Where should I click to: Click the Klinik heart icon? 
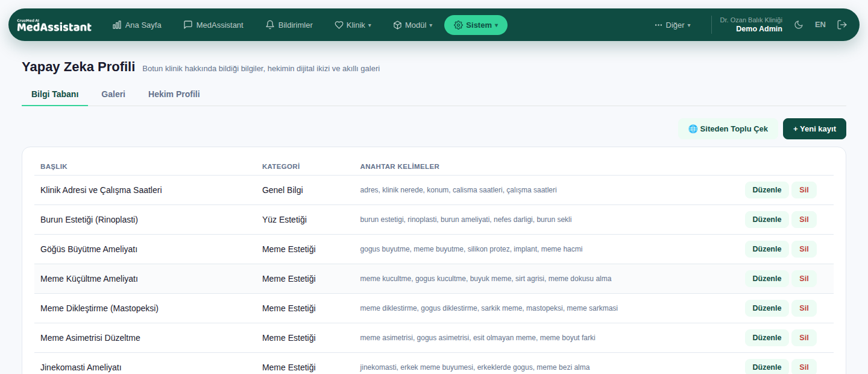(339, 25)
